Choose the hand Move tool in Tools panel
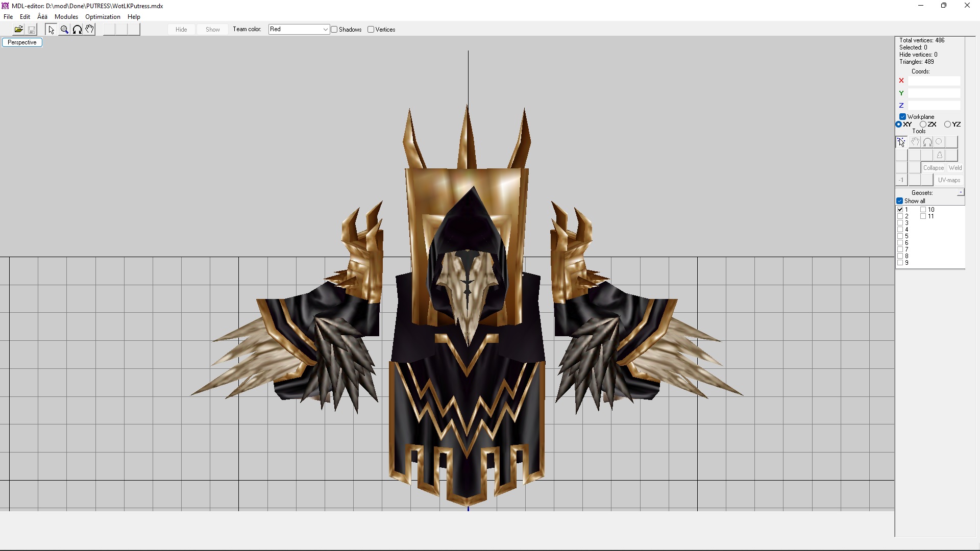The width and height of the screenshot is (980, 551). (915, 142)
